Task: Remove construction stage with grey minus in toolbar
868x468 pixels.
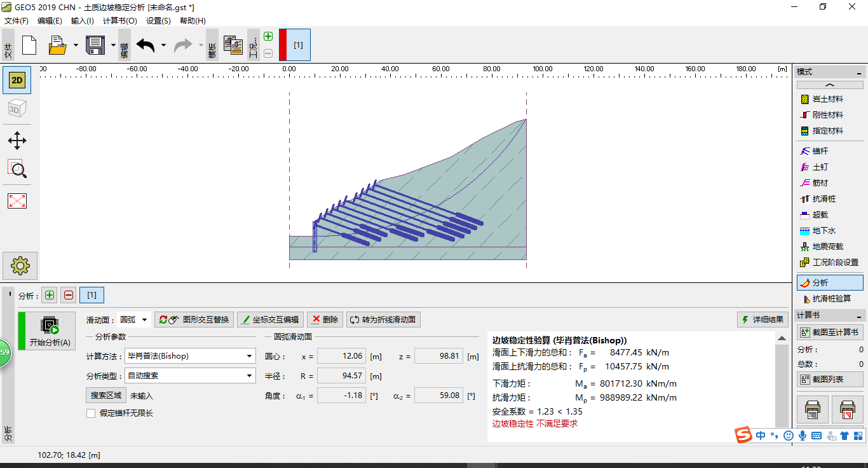Action: pos(268,53)
